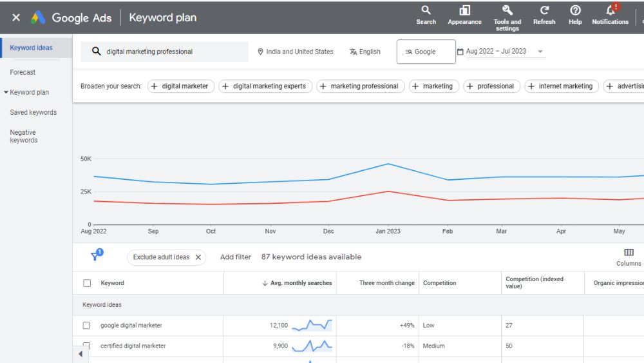The image size is (644, 363).
Task: Open the Search tool in the header
Action: click(x=426, y=15)
